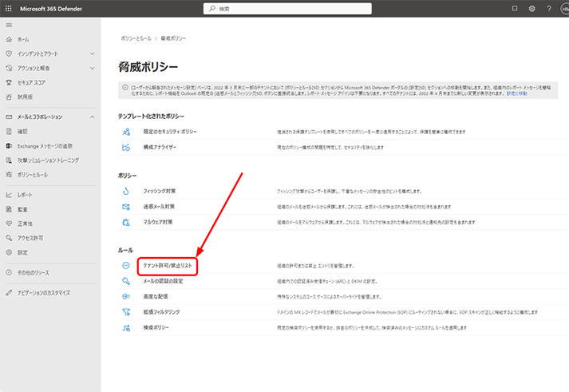Open 試用版 in the sidebar
569x392 pixels.
pyautogui.click(x=25, y=97)
